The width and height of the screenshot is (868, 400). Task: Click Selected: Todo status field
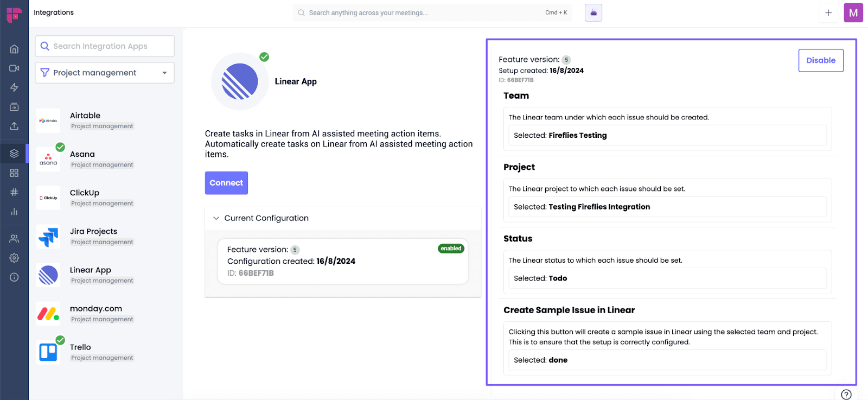(x=667, y=278)
